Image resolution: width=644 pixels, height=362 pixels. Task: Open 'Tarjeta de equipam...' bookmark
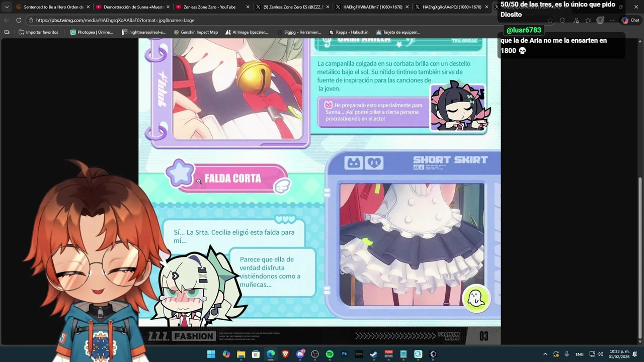398,32
